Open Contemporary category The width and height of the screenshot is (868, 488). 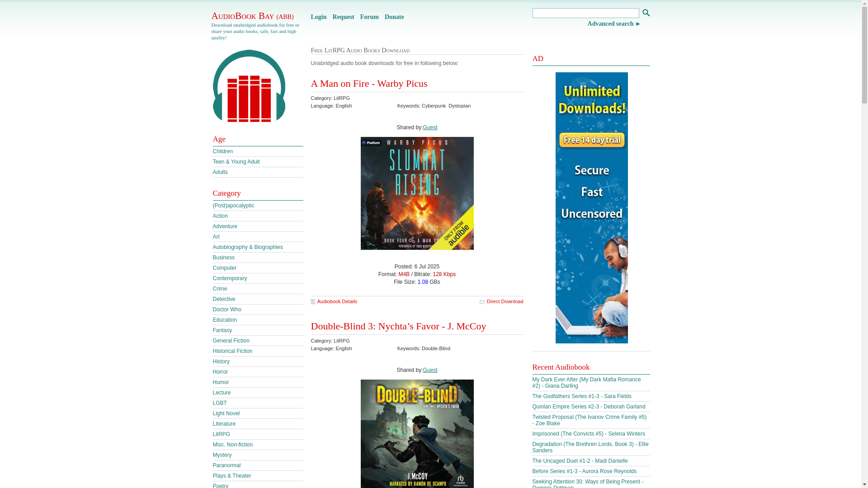pos(230,278)
